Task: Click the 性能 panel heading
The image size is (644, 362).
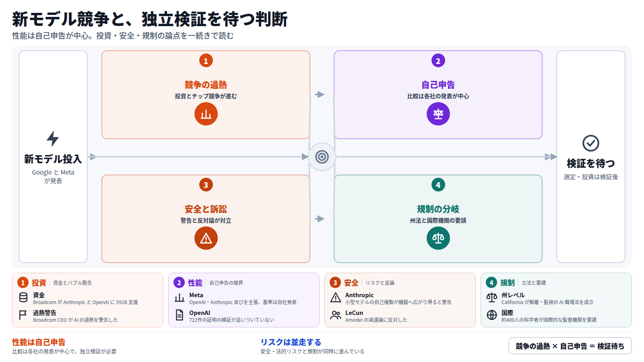Action: (195, 283)
